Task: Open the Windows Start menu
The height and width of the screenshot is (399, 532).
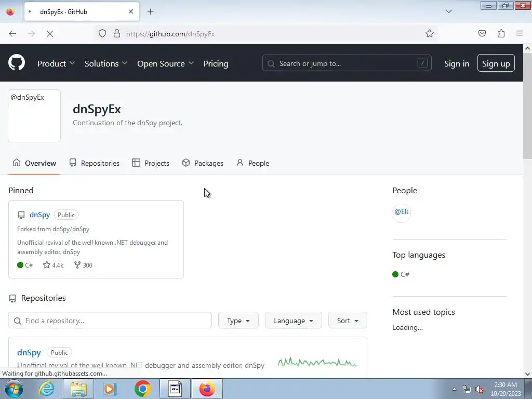Action: 14,389
